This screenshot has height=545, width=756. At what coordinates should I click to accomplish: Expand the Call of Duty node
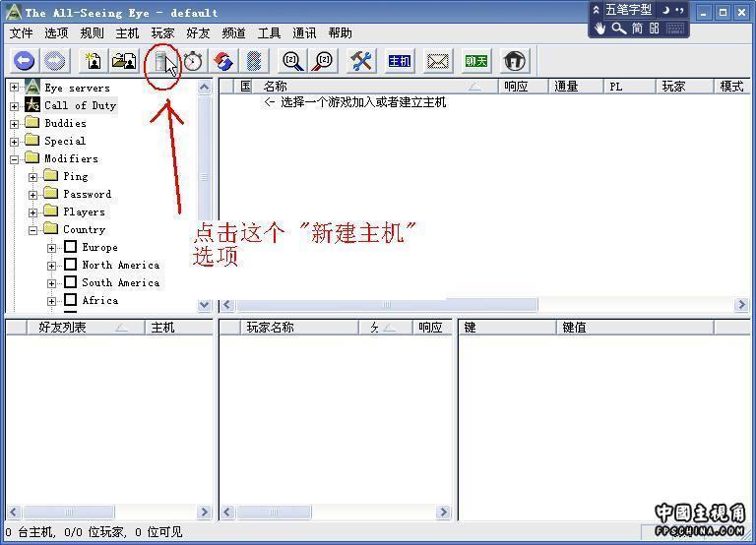15,106
